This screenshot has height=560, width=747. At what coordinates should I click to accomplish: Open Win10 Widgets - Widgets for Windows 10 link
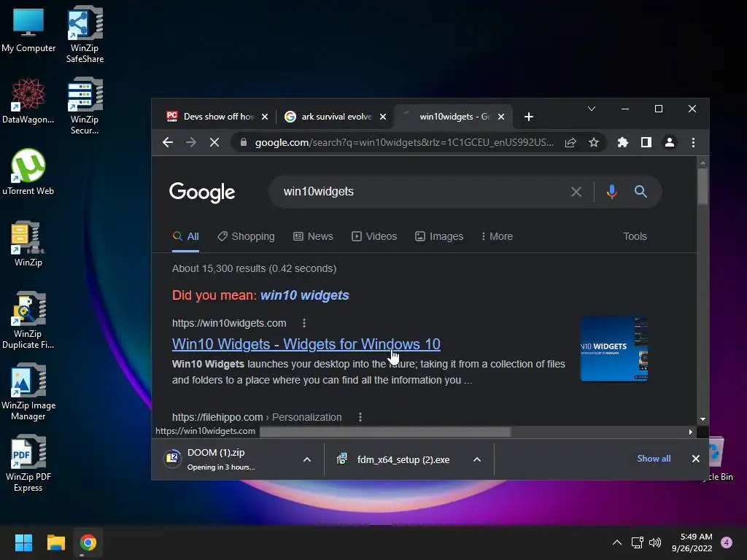tap(306, 344)
